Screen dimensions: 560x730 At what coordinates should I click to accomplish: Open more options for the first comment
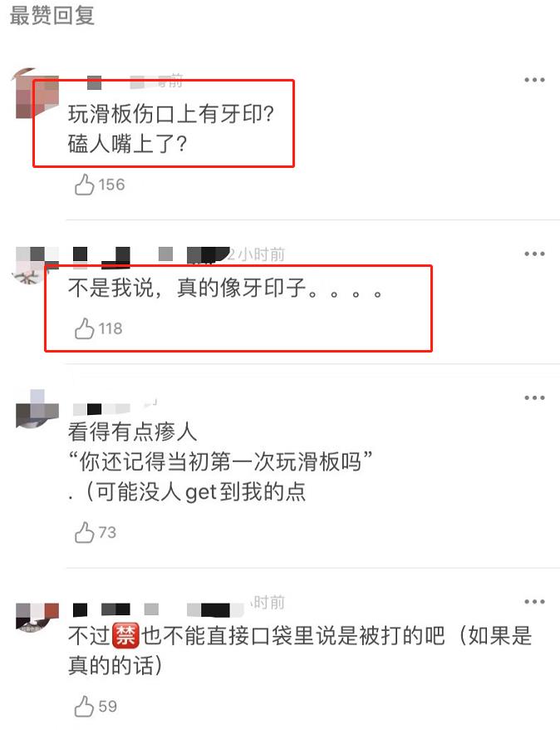(x=534, y=80)
